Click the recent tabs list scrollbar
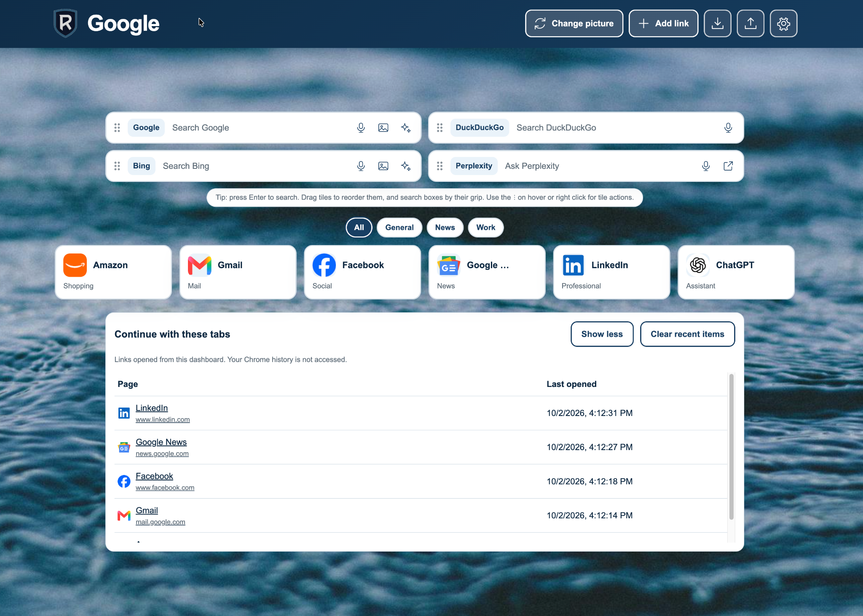The width and height of the screenshot is (863, 616). [732, 446]
